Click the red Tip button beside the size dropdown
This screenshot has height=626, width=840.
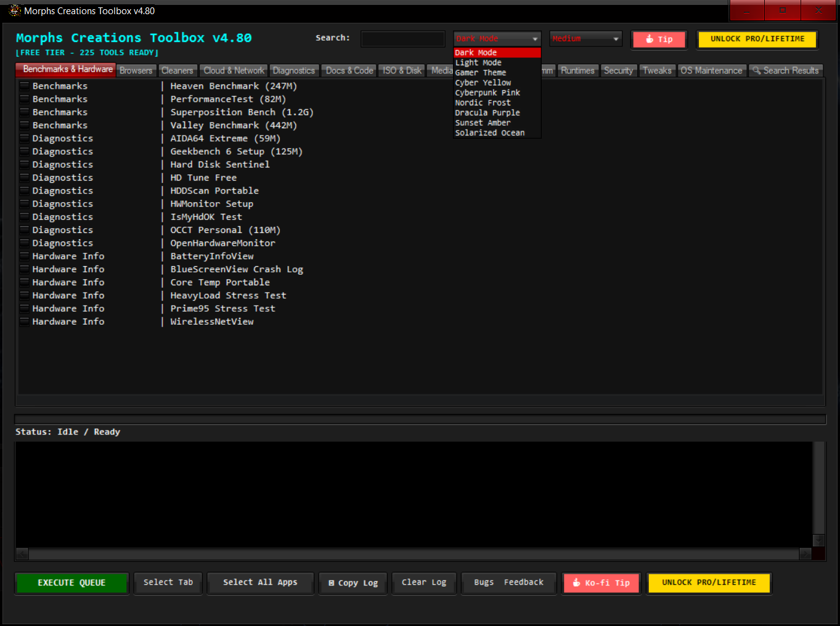[659, 39]
